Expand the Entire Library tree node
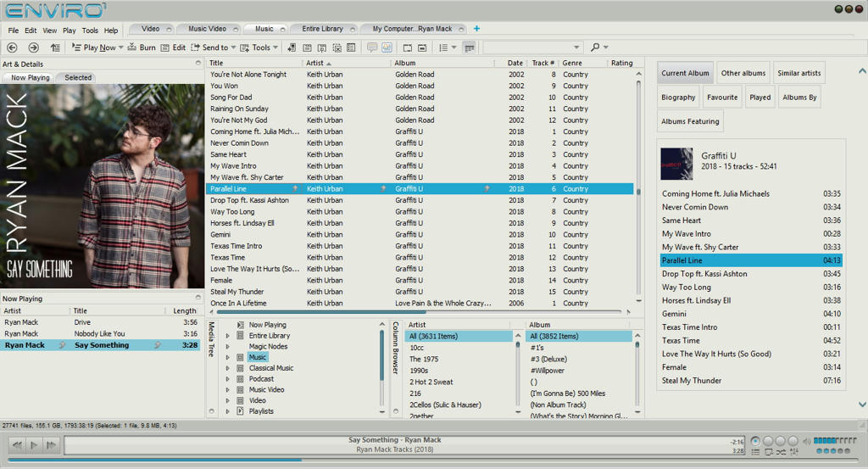The height and width of the screenshot is (469, 868). point(227,336)
